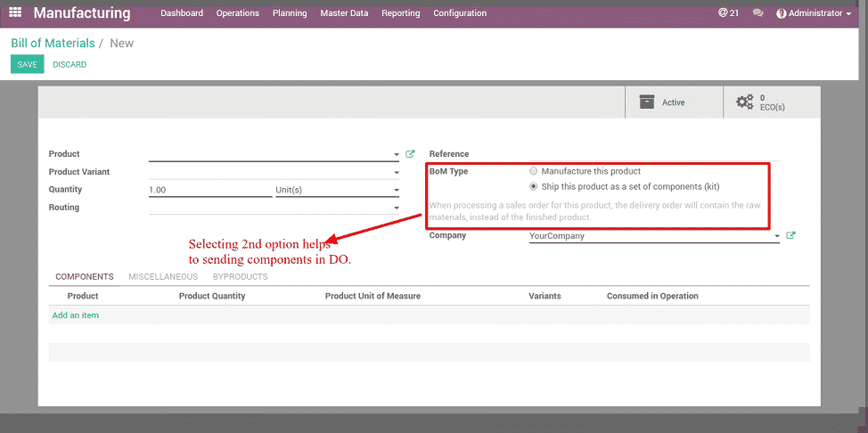Expand the Routing dropdown arrow

[397, 208]
